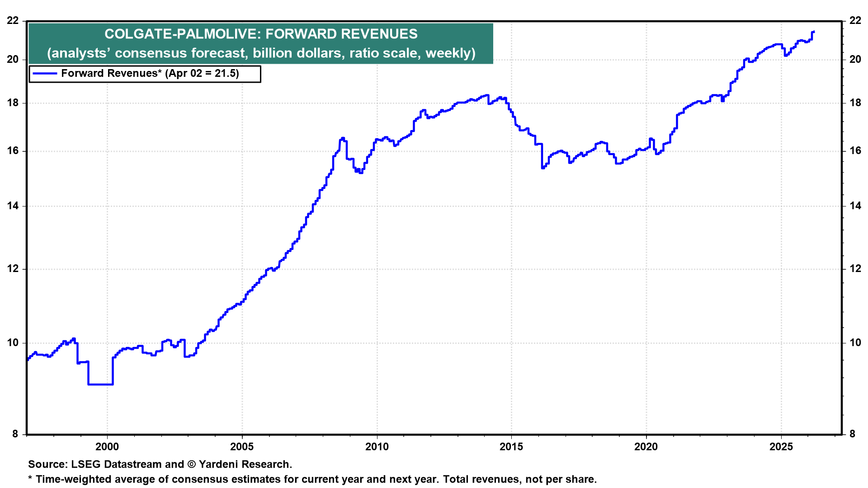Click the right axis 12 label

[x=855, y=269]
